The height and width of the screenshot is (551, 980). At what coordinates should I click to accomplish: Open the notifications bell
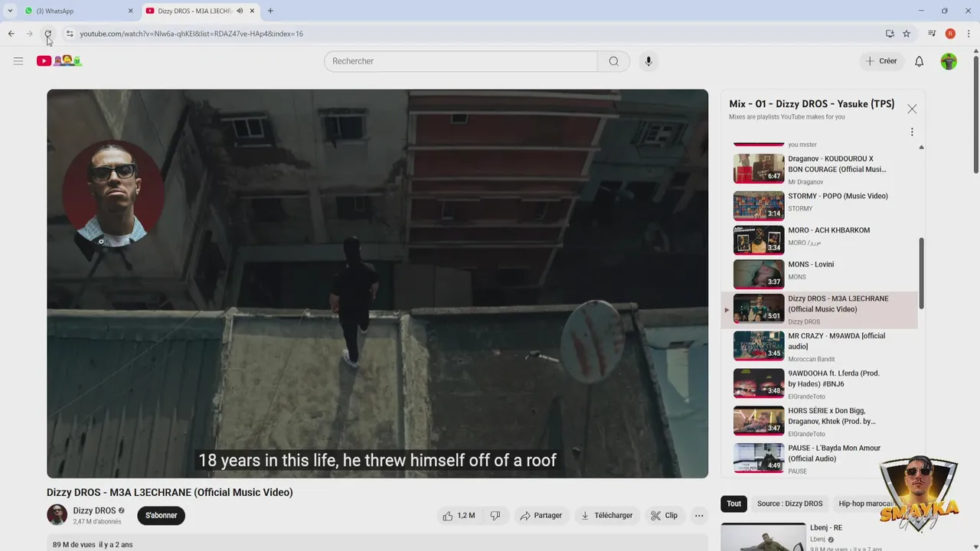pos(920,61)
